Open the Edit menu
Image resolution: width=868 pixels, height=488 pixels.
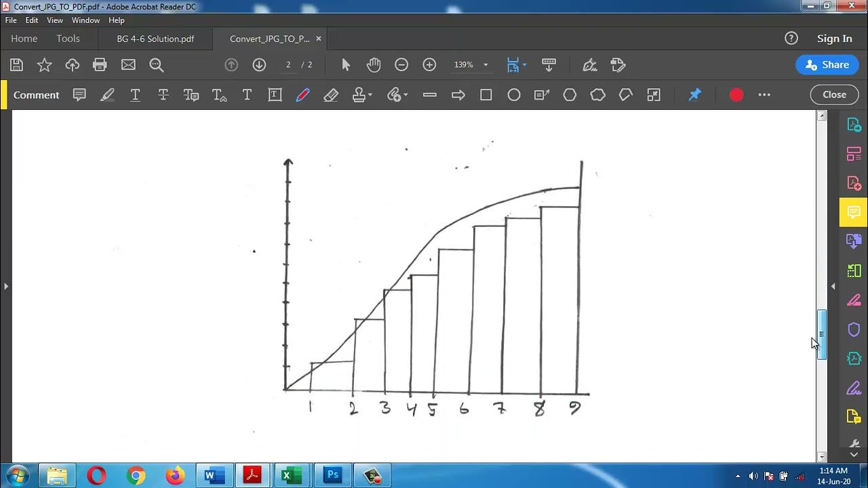[32, 20]
